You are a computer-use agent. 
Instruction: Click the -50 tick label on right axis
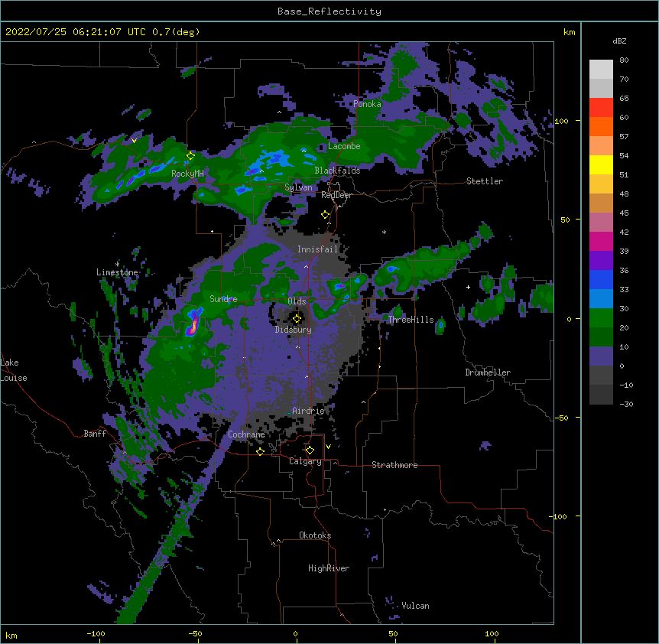(x=561, y=418)
